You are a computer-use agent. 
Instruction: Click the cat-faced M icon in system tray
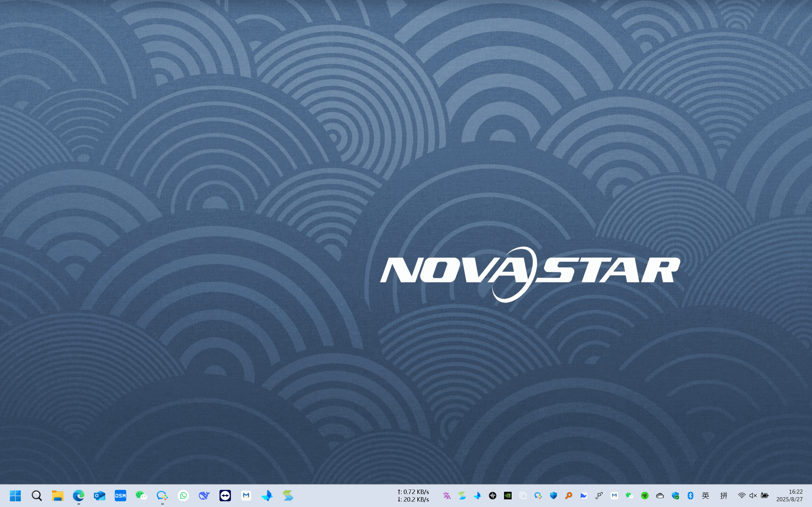click(614, 496)
